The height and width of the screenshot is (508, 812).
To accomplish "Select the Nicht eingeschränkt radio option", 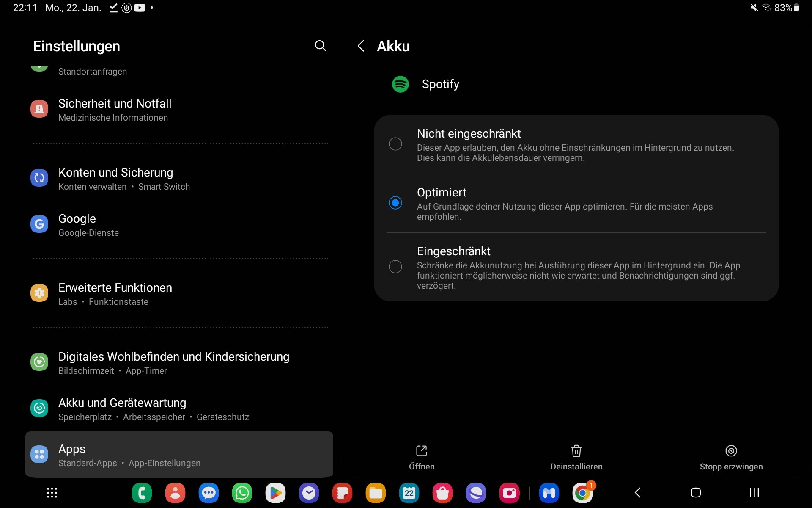I will [x=395, y=144].
